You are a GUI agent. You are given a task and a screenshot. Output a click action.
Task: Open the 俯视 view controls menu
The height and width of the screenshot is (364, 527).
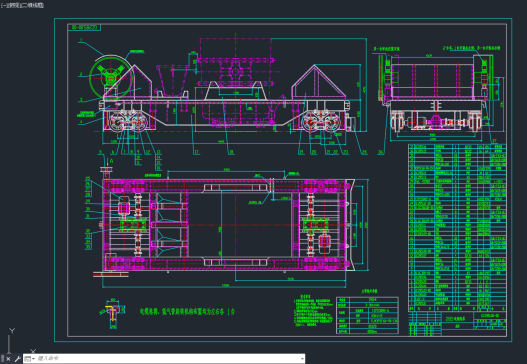[14, 5]
